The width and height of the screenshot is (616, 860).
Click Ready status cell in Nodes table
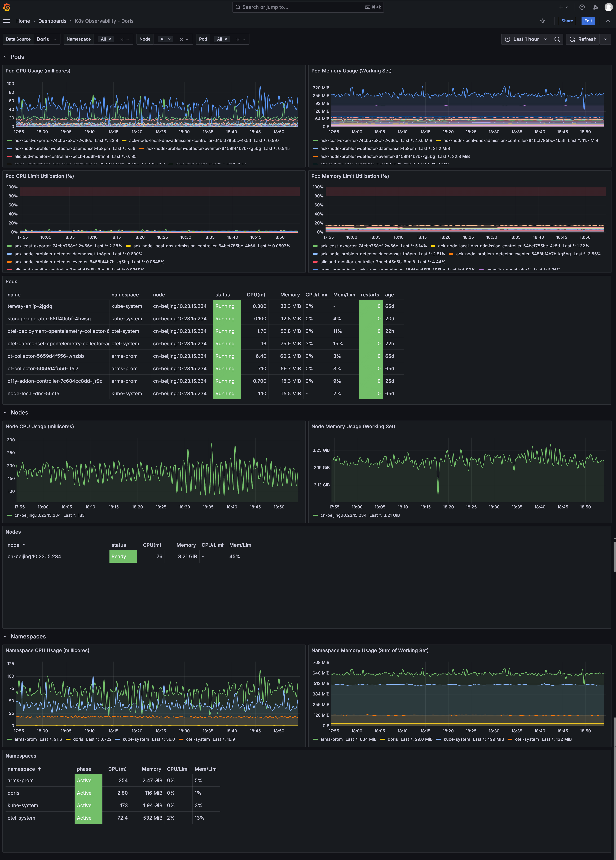point(123,557)
